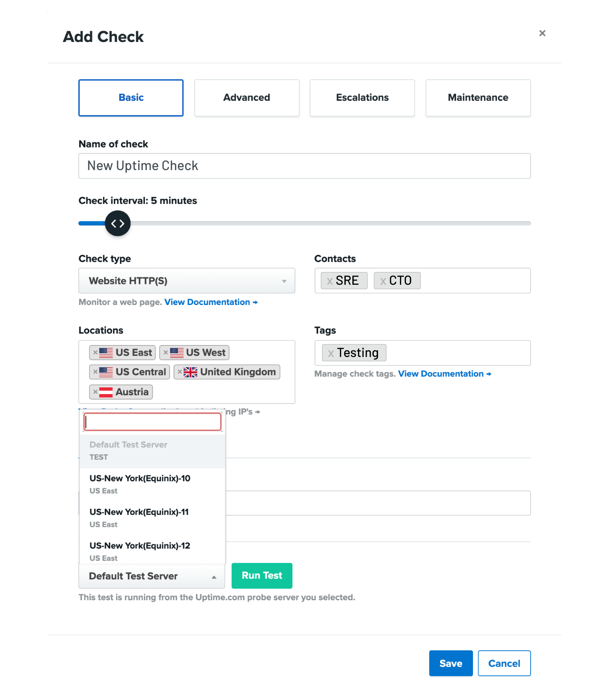Close the Add Check dialog
The height and width of the screenshot is (698, 616).
point(542,33)
